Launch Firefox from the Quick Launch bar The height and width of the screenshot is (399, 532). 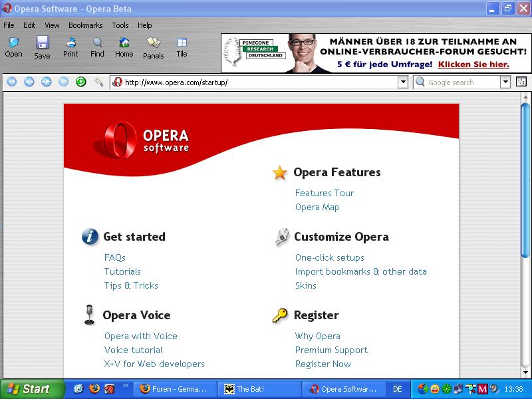point(94,388)
